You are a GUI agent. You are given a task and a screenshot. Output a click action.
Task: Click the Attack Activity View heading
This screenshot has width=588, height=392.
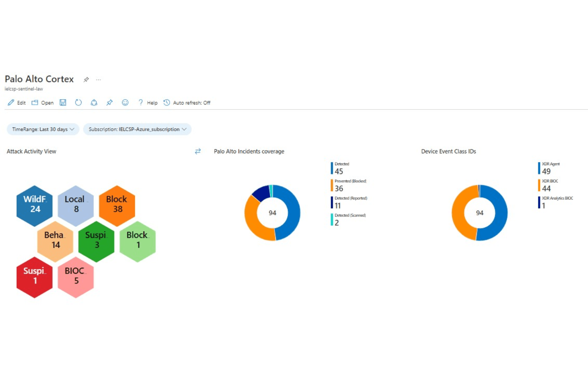tap(31, 151)
